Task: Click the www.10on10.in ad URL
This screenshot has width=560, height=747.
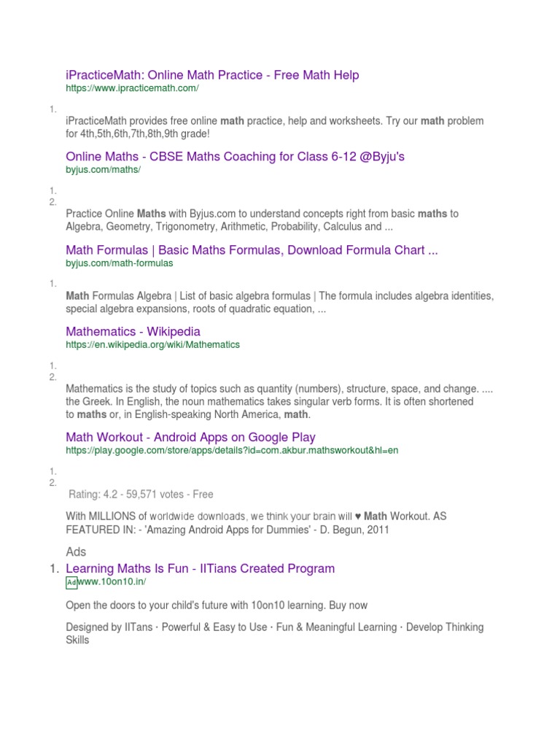Action: pos(116,582)
